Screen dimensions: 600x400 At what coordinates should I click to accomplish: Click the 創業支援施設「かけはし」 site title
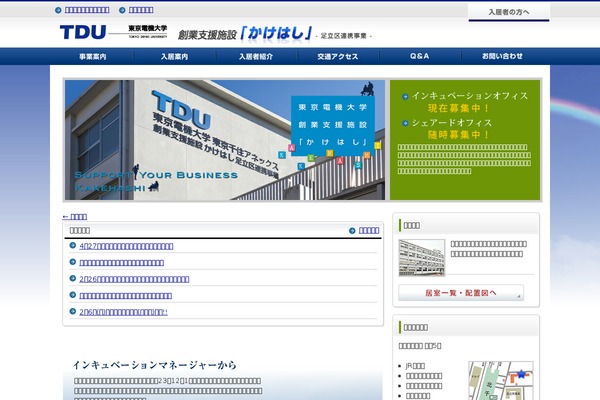[x=245, y=34]
